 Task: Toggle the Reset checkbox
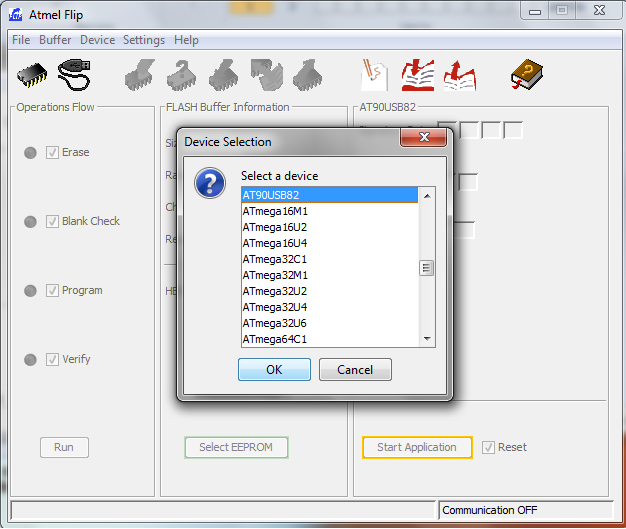coord(488,447)
